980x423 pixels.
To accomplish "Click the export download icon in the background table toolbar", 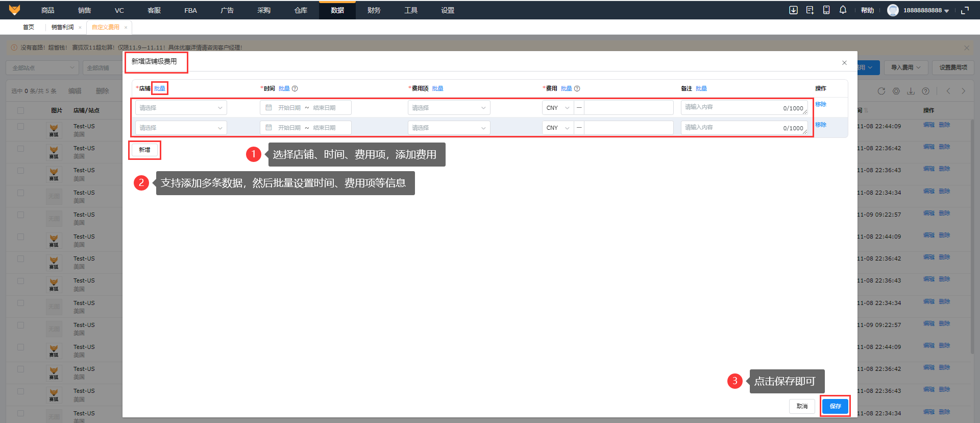I will pos(911,91).
